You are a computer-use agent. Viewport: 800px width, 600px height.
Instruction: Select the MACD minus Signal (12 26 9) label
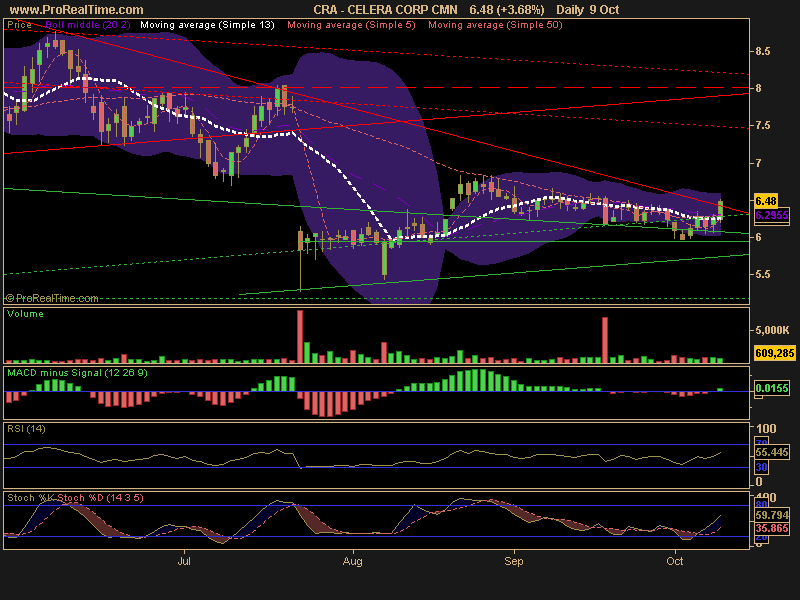(x=77, y=373)
